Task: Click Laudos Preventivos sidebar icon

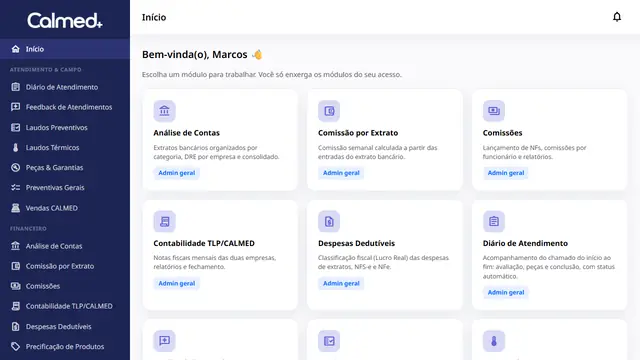Action: (x=16, y=127)
